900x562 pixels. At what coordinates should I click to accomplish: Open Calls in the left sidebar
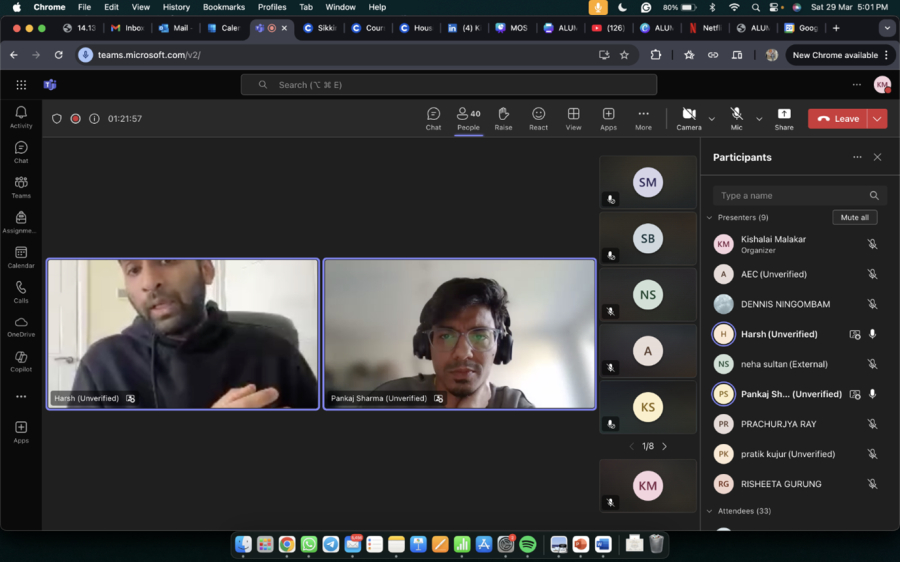pyautogui.click(x=21, y=292)
